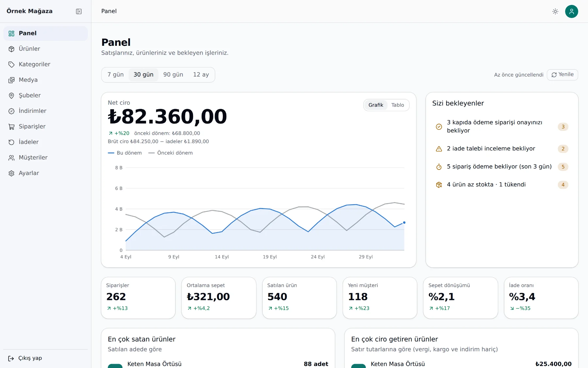This screenshot has width=588, height=368.
Task: Click the Siparişler 262 stat card
Action: (x=138, y=298)
